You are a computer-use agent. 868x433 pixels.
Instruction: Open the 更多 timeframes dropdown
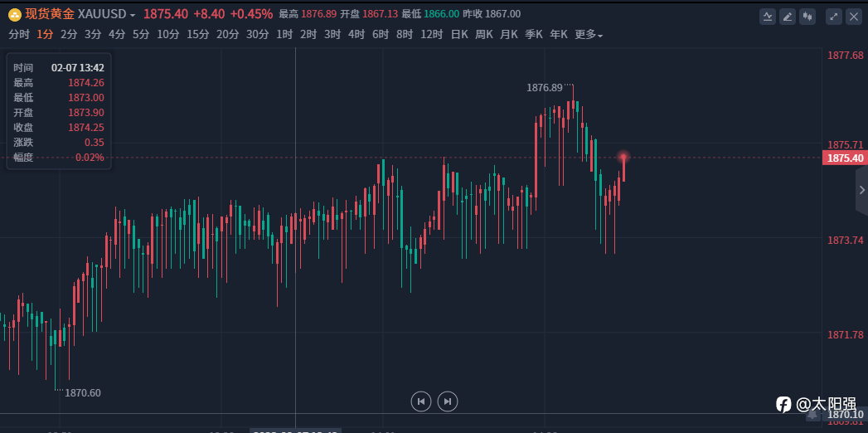[x=589, y=35]
